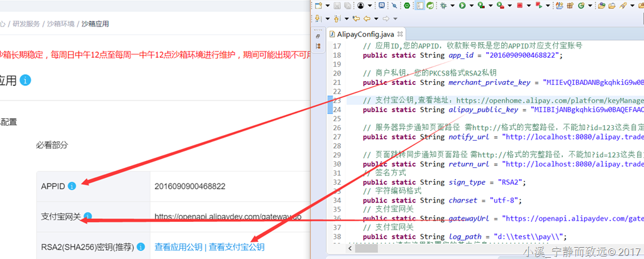Click the yellow Back navigation arrow
Viewport: 644px width, 259px height.
click(x=367, y=18)
